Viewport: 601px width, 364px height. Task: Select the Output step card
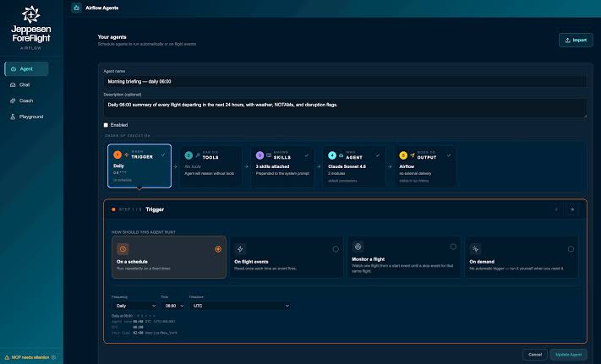click(x=425, y=167)
